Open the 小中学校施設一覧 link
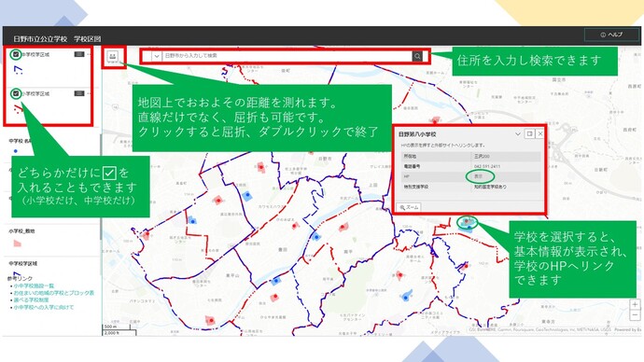644x362 pixels. (34, 285)
